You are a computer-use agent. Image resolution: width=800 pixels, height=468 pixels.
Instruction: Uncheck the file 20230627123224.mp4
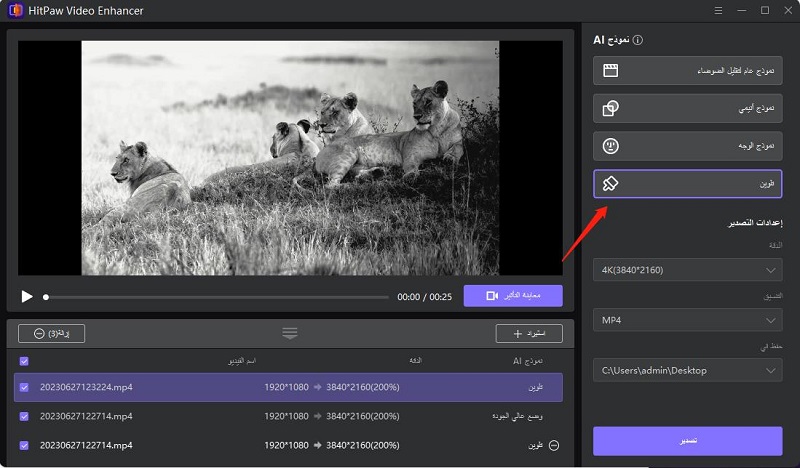pos(25,387)
